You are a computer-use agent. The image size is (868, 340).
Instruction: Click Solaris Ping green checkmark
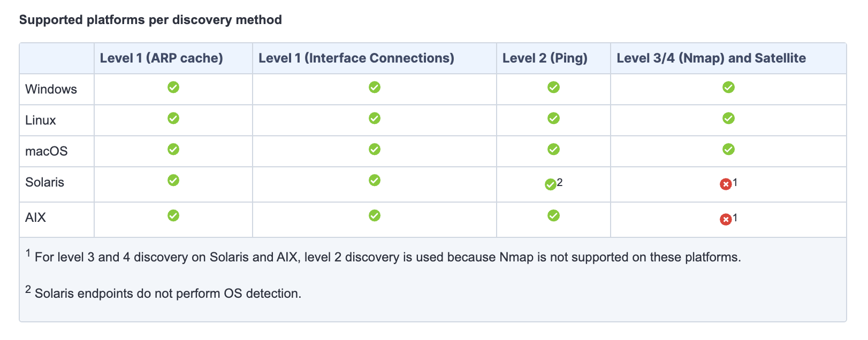(x=550, y=184)
